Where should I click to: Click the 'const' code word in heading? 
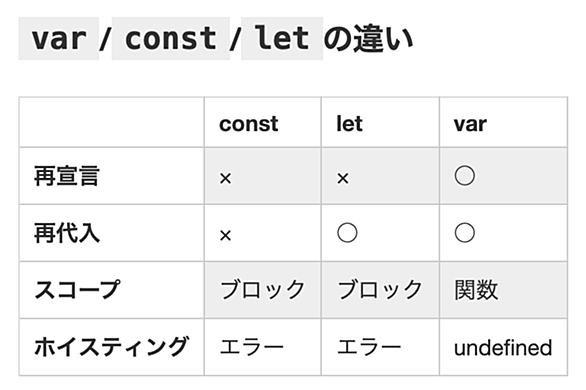click(171, 38)
